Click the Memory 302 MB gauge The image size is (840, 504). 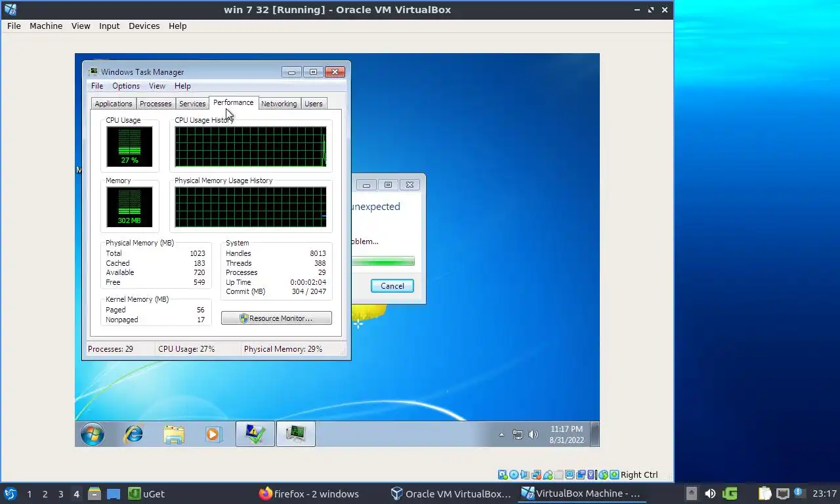[129, 207]
